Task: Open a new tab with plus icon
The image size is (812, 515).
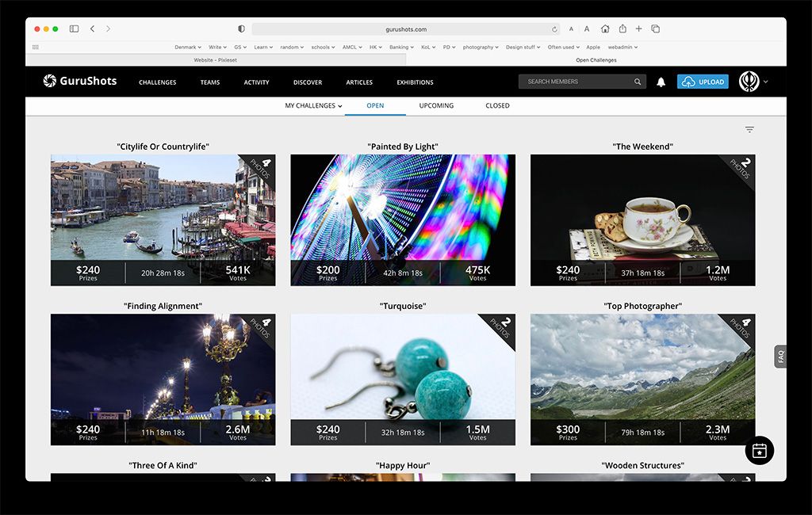Action: pos(639,29)
